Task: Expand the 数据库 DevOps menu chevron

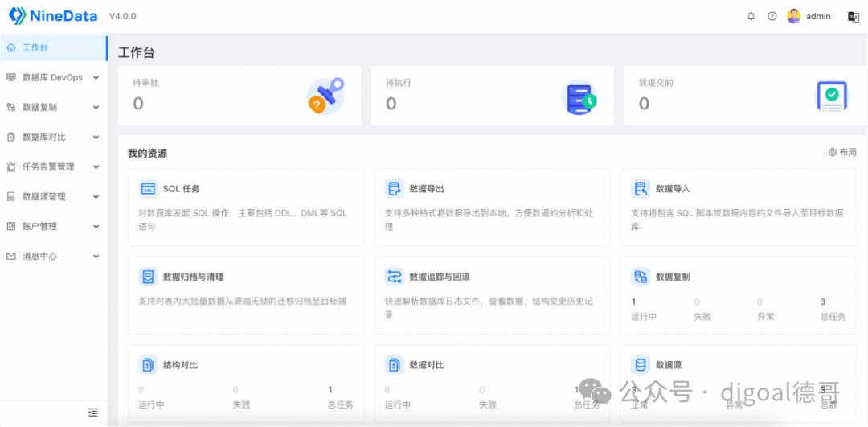Action: click(x=96, y=78)
